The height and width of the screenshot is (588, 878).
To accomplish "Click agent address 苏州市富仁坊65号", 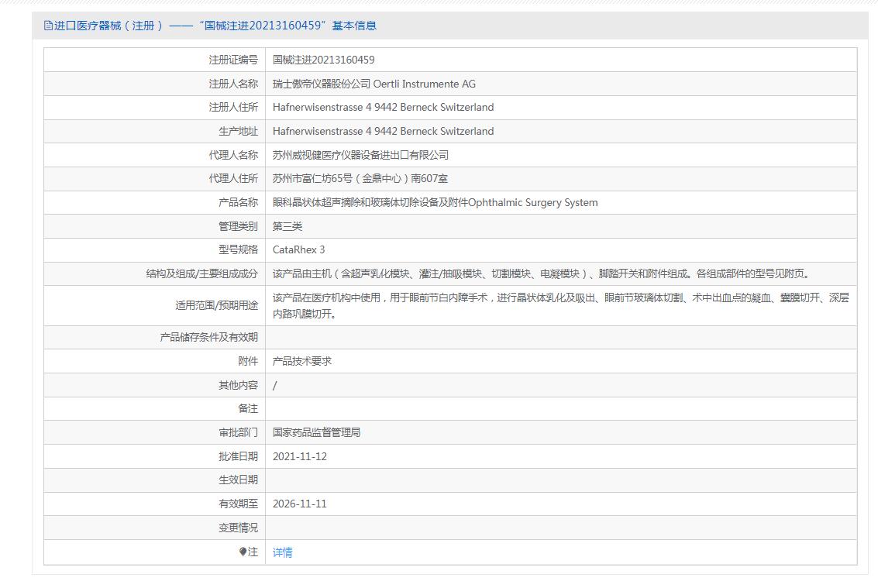I will click(360, 178).
